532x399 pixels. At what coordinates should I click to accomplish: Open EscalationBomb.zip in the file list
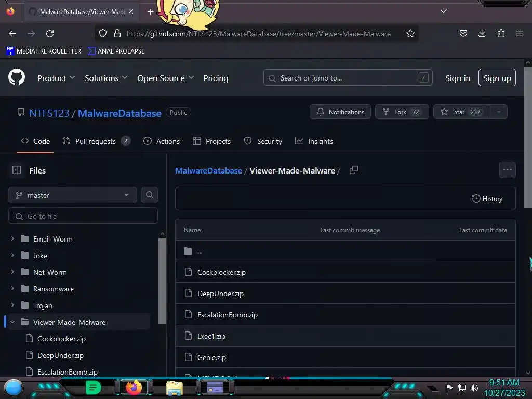(228, 315)
